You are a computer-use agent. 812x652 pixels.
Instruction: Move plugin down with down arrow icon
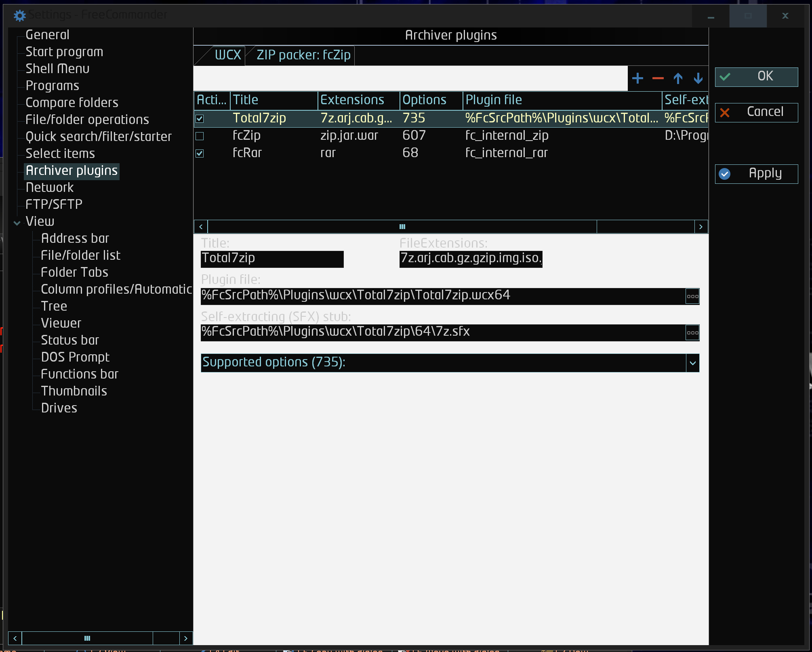point(698,78)
